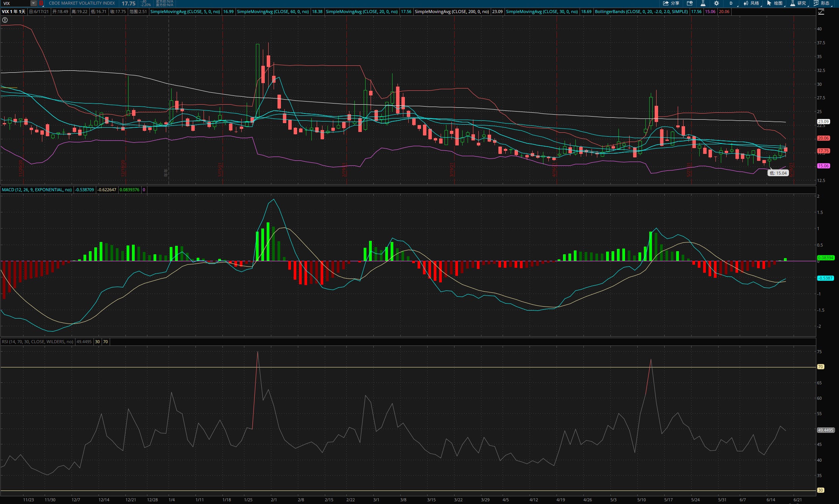Open the 形态 patterns menu
This screenshot has height=504, width=839.
822,3
